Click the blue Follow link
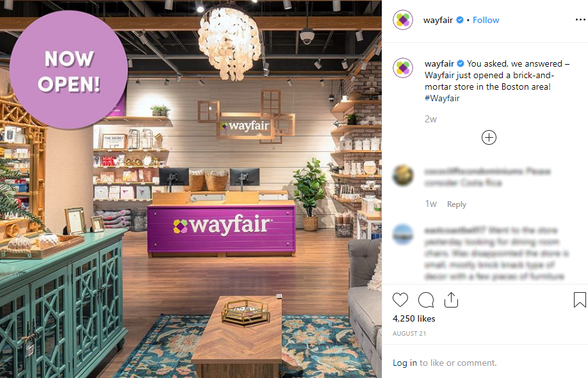The width and height of the screenshot is (588, 378). pos(486,20)
